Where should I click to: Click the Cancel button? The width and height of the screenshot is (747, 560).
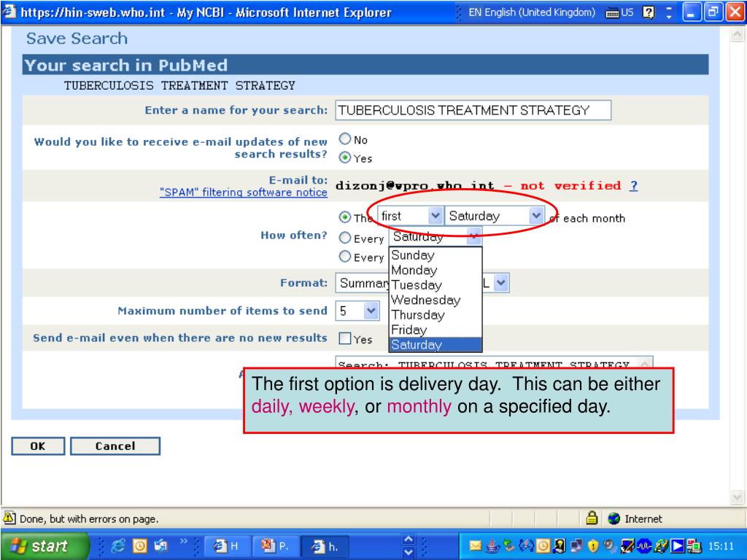(x=115, y=446)
